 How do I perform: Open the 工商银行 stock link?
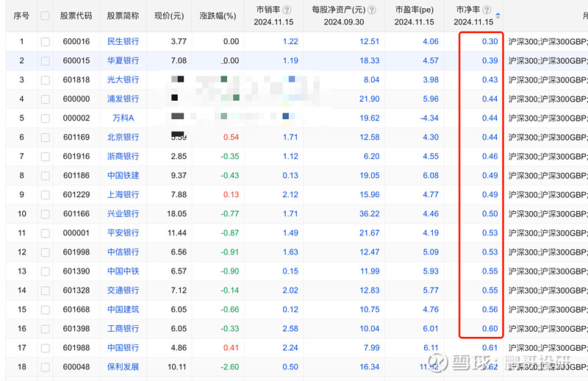(123, 329)
